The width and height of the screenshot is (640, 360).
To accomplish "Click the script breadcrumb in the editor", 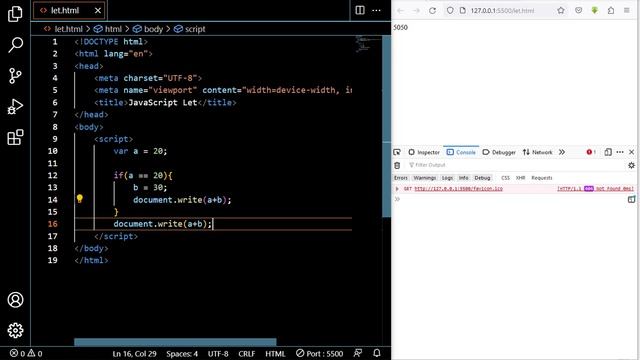I will pyautogui.click(x=190, y=29).
